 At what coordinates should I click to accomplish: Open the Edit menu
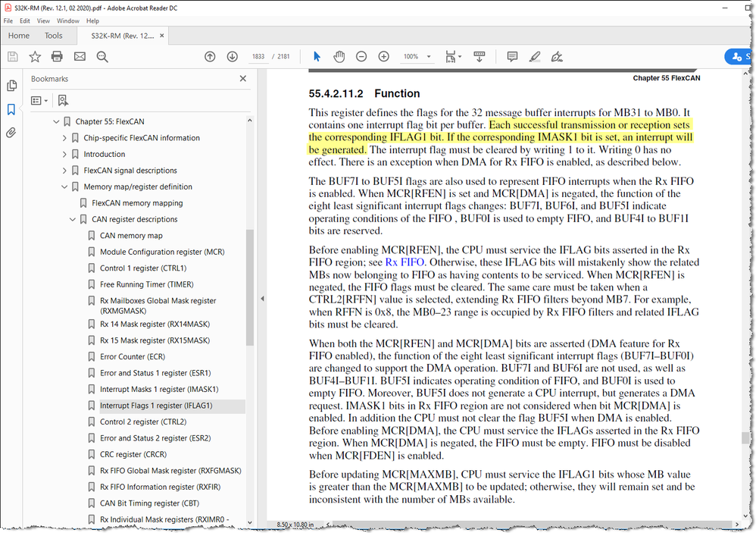[25, 20]
